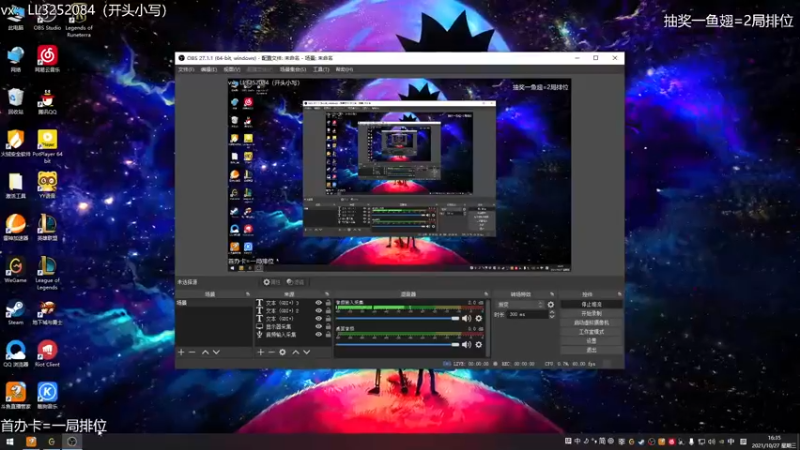Enable 工作室模式 studio mode
This screenshot has height=450, width=800.
[x=591, y=332]
